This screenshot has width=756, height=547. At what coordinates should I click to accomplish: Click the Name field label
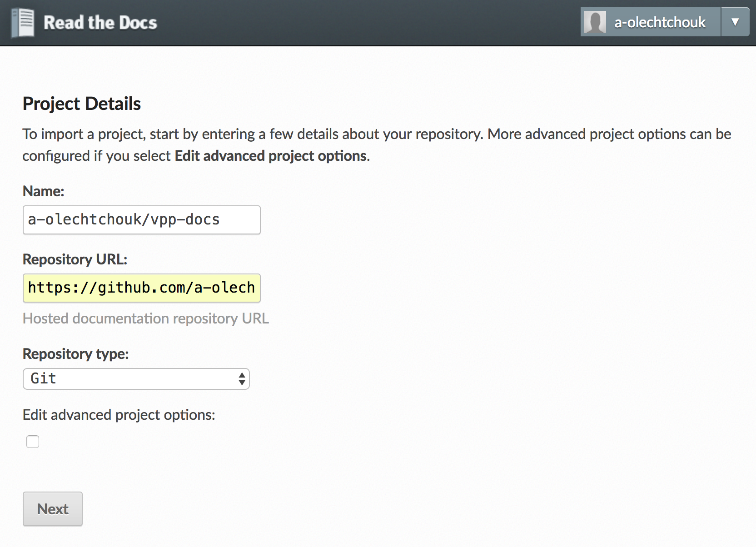(43, 191)
